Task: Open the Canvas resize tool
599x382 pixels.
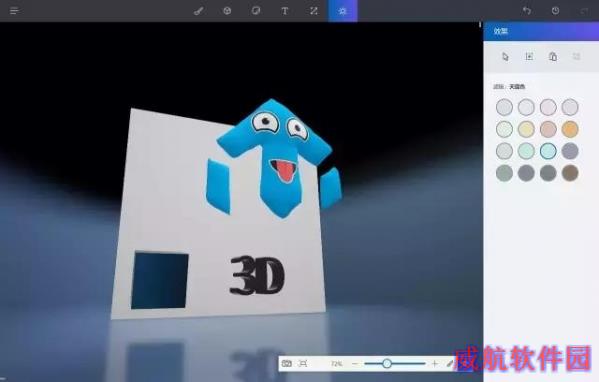Action: pos(314,11)
